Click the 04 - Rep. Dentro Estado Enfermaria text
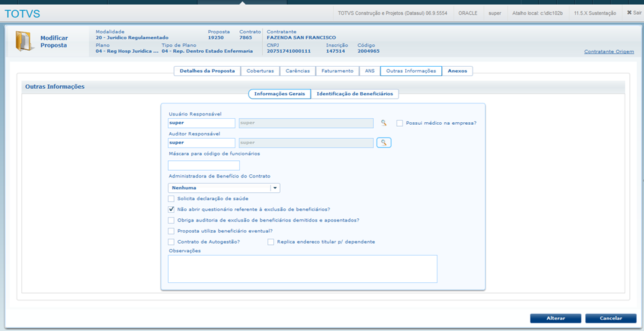Screen dimensions: 644x331 [x=207, y=51]
